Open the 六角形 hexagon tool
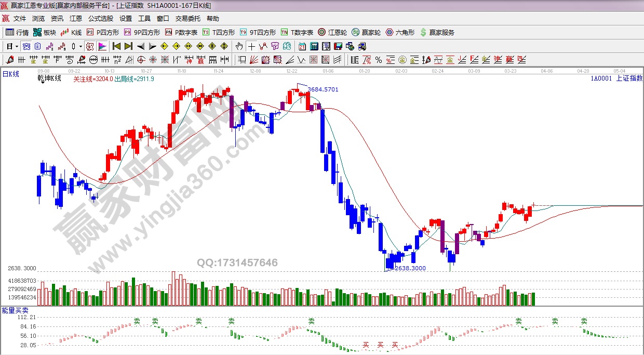 click(x=399, y=32)
